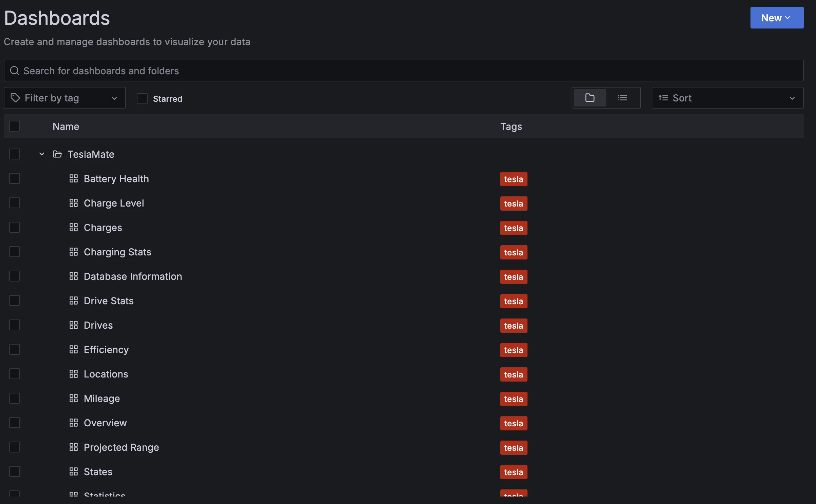Open the New button menu
816x504 pixels.
(777, 17)
